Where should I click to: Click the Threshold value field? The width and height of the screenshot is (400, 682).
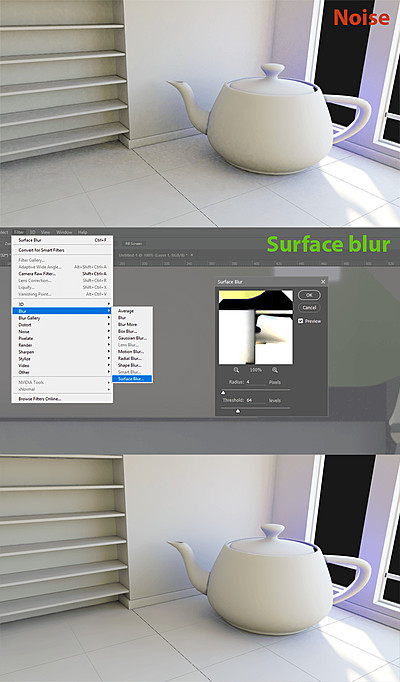(x=255, y=400)
